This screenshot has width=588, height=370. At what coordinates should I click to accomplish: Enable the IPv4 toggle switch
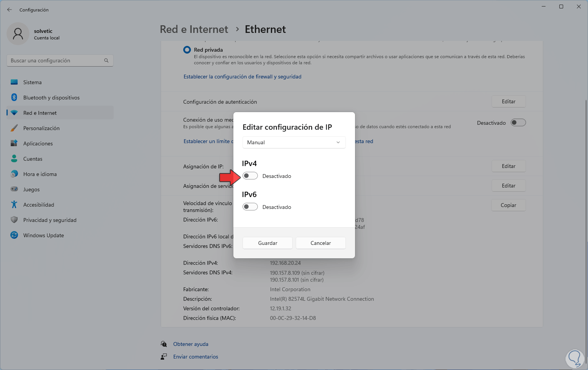250,176
